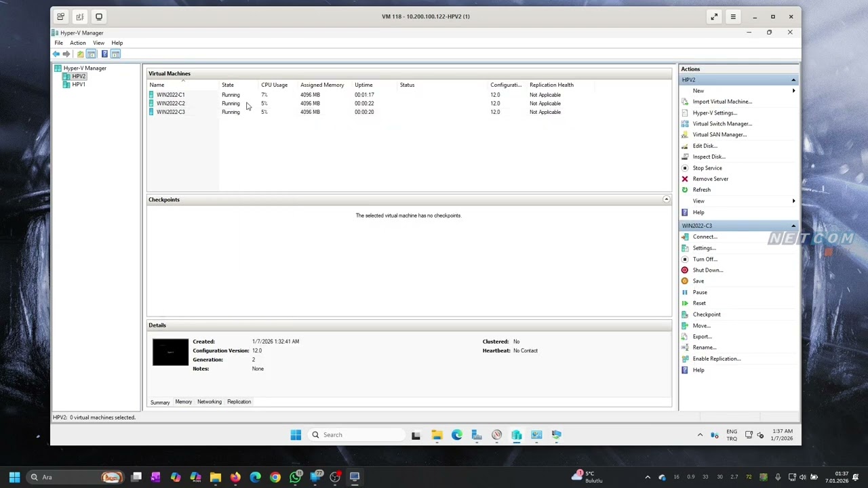The image size is (868, 488).
Task: Open Chrome from the host taskbar
Action: 275,477
